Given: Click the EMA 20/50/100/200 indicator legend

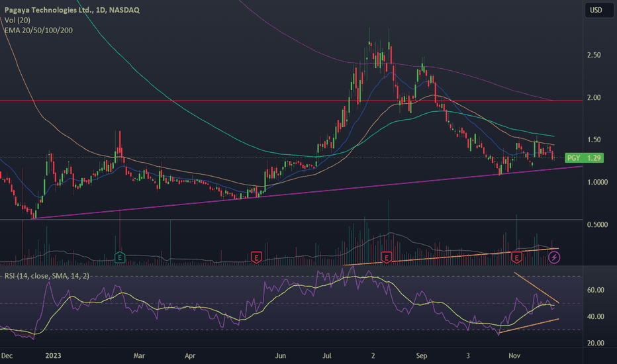Looking at the screenshot, I should point(38,30).
